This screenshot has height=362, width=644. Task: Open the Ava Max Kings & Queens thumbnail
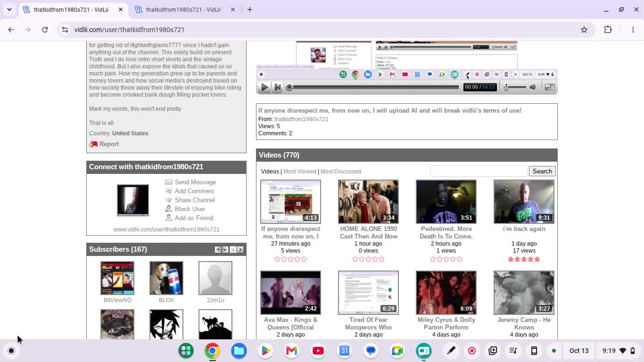point(290,293)
